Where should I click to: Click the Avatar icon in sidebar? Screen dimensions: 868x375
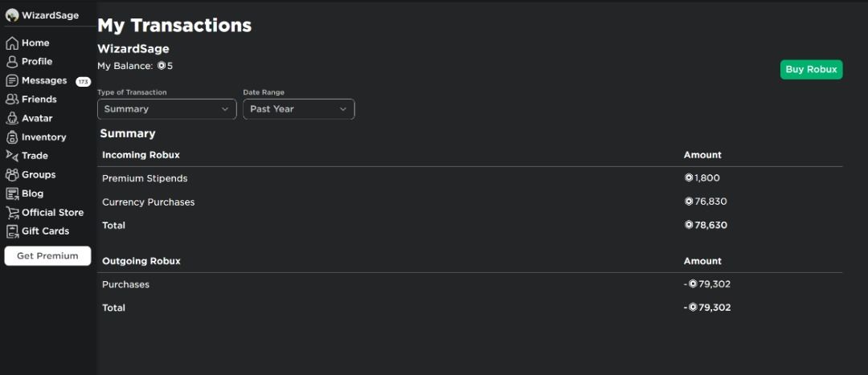click(12, 119)
